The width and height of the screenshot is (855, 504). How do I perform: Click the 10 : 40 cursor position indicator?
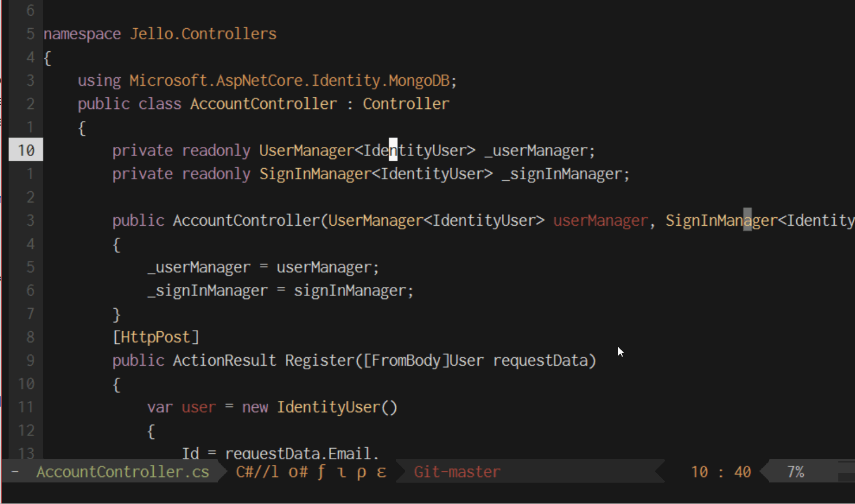(x=721, y=472)
